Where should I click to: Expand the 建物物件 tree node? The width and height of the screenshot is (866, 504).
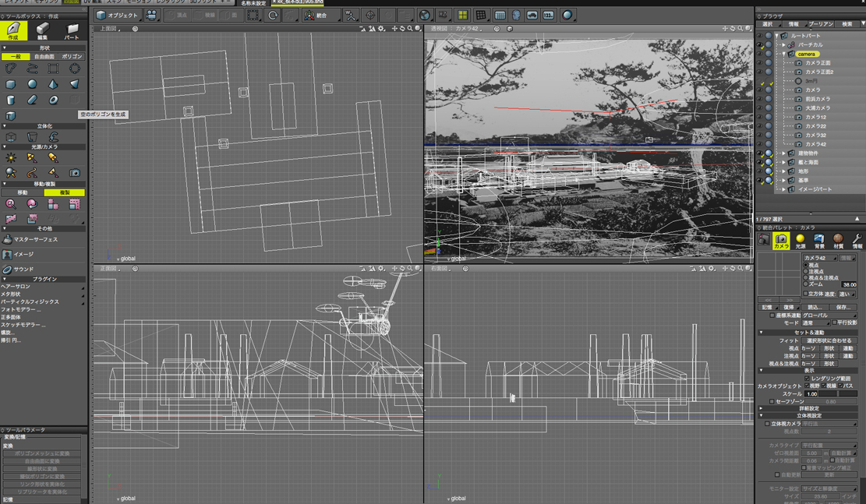(783, 153)
